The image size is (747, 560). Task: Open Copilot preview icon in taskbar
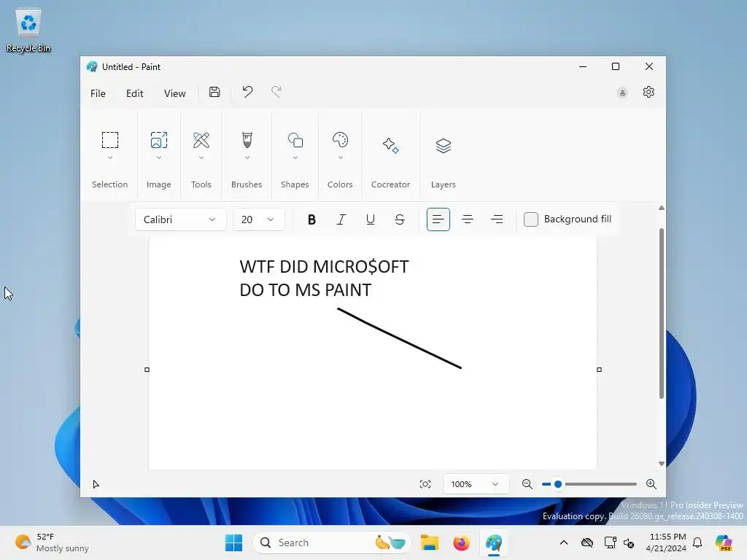pos(724,542)
